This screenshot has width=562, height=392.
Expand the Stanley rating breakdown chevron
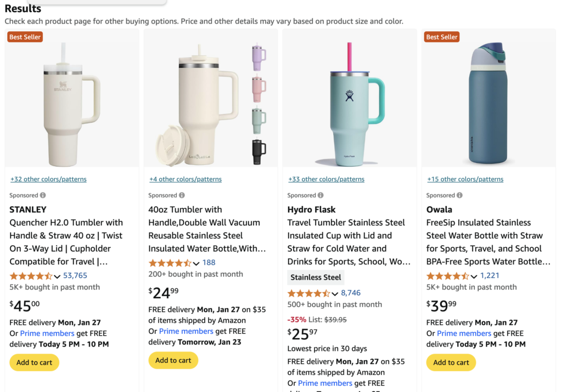click(57, 276)
